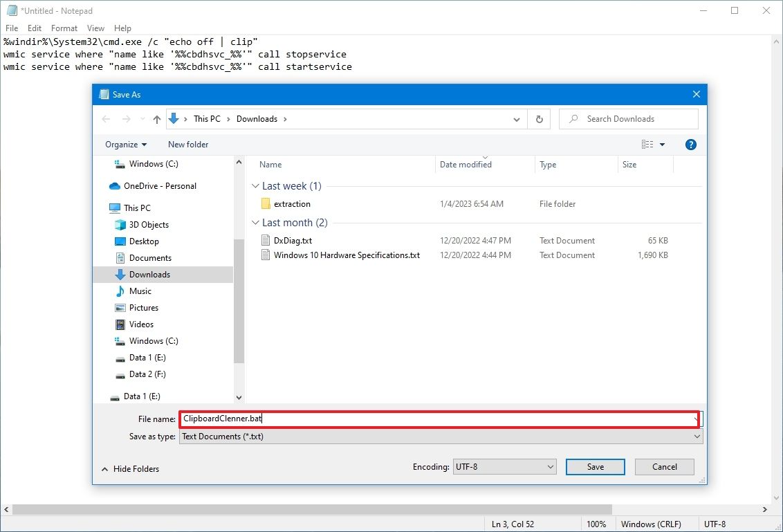
Task: Click the refresh icon in address bar
Action: (x=539, y=118)
